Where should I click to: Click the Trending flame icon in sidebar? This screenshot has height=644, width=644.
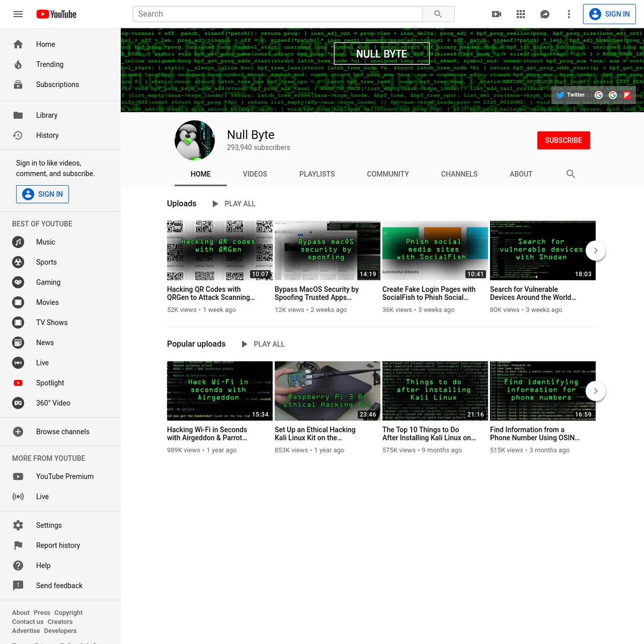pos(18,64)
